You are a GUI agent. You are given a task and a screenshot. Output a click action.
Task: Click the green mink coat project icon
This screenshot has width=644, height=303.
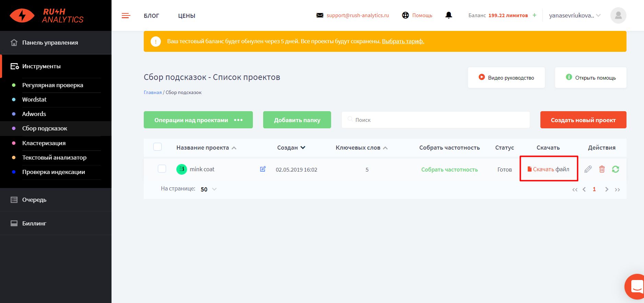182,169
